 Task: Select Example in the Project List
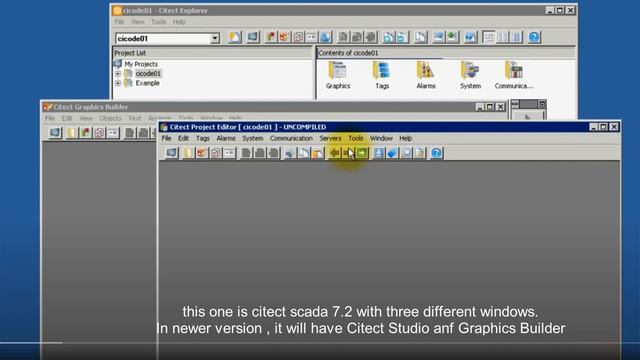coord(147,83)
